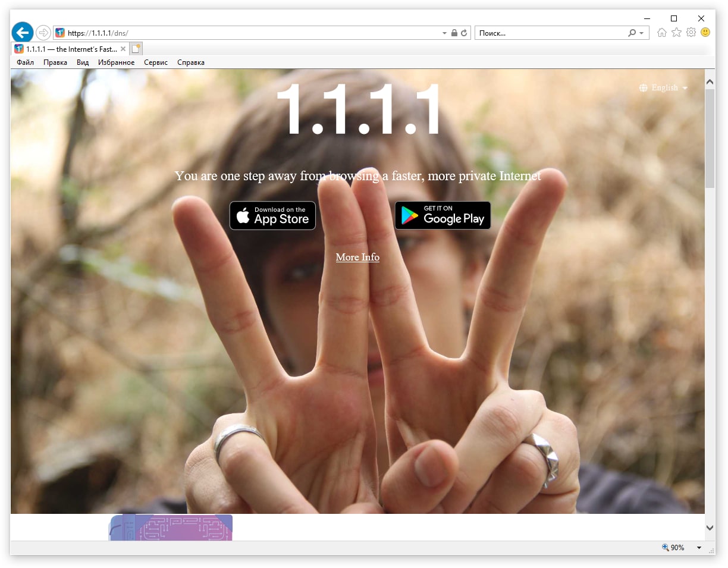Click the 'You are one step away' tagline
Image resolution: width=728 pixels, height=568 pixels.
(x=358, y=176)
